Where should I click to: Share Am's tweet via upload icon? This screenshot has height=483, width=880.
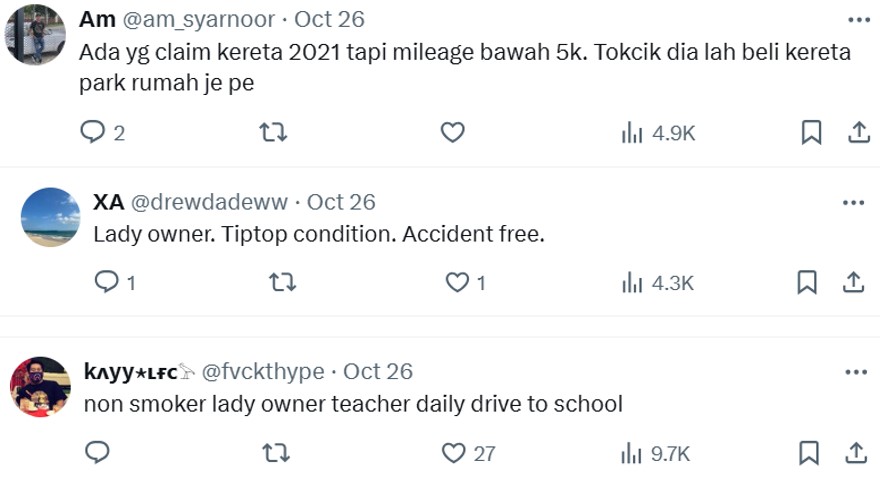coord(859,133)
